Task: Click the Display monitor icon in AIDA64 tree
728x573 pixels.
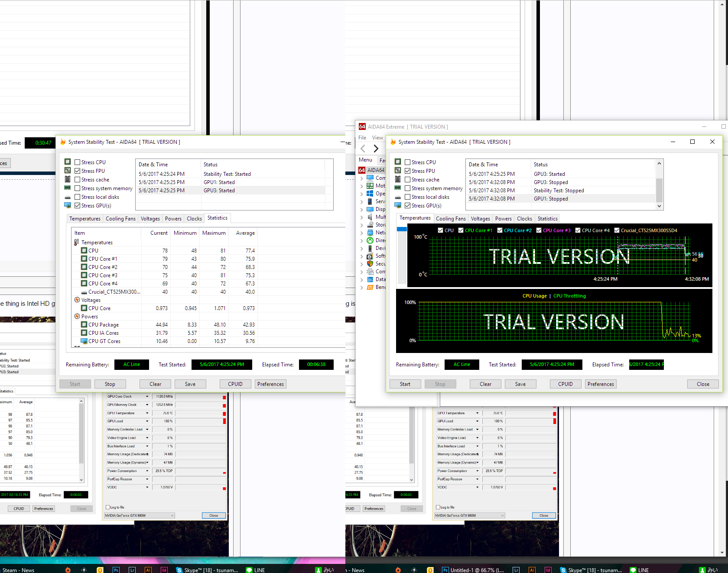Action: [370, 209]
